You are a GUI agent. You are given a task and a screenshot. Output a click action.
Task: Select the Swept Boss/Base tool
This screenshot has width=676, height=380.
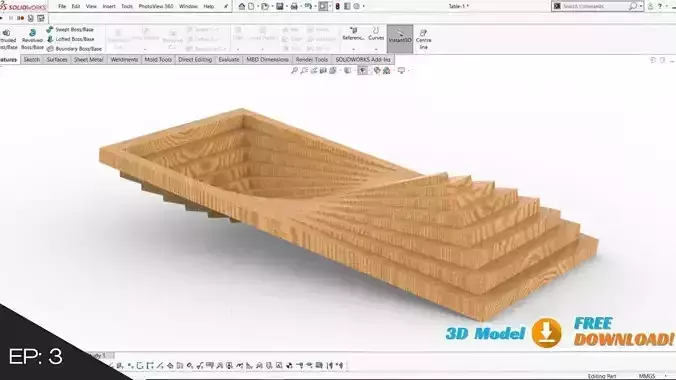[70, 29]
